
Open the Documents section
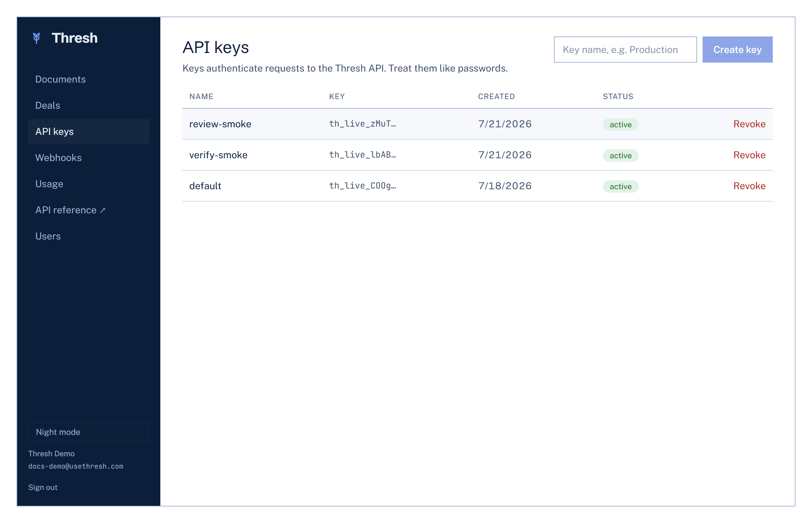tap(89, 79)
